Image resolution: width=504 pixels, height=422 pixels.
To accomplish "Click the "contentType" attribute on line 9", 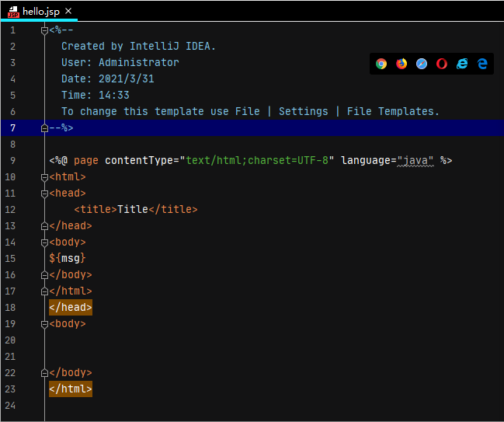I will [139, 161].
